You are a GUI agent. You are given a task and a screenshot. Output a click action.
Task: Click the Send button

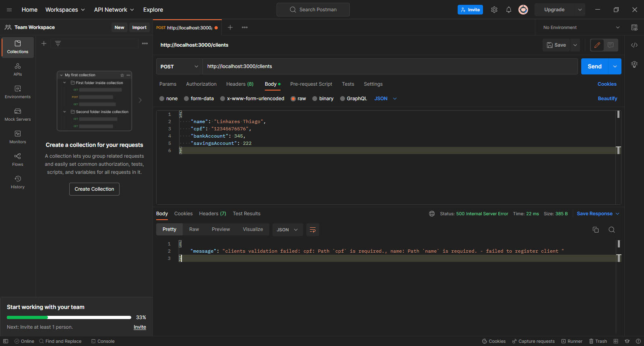(x=594, y=66)
